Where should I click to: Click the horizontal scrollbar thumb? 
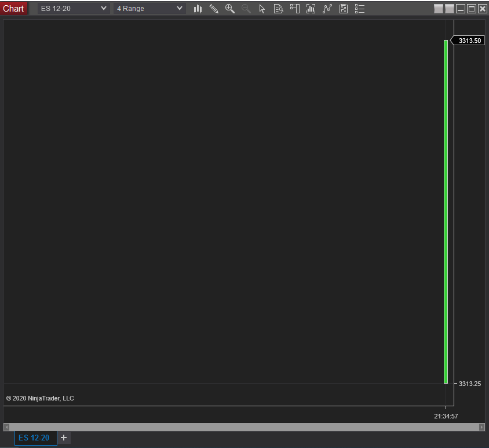pyautogui.click(x=244, y=427)
